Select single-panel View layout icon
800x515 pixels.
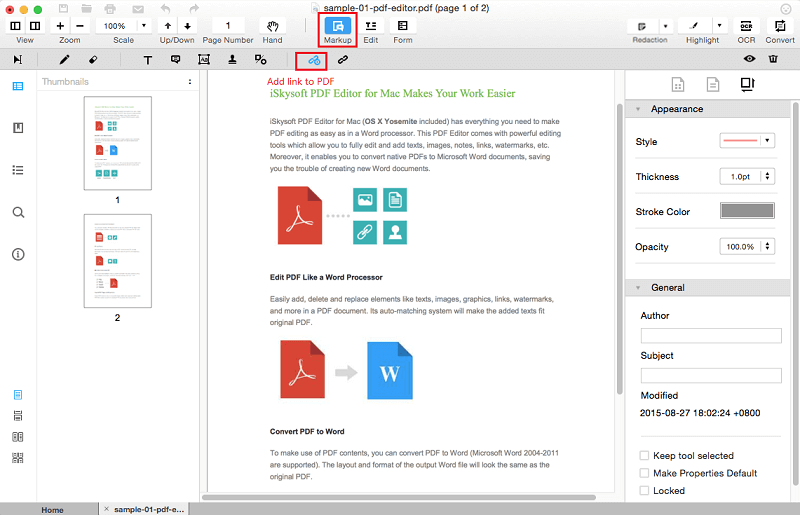(15, 26)
